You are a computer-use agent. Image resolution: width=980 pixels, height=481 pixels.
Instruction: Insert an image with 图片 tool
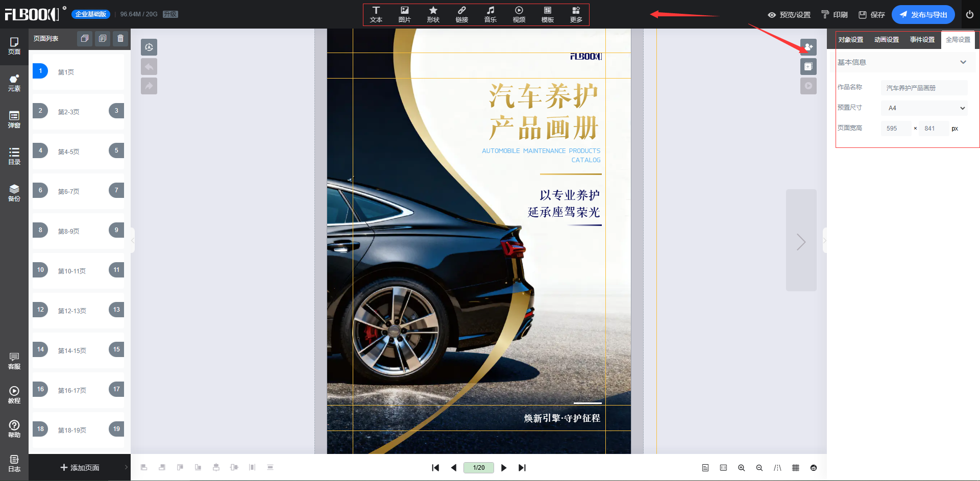pyautogui.click(x=404, y=14)
